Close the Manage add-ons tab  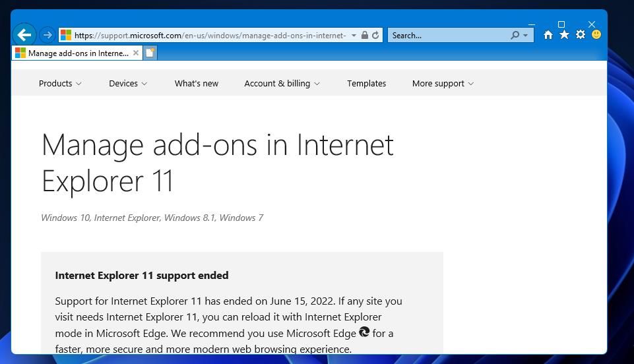click(136, 53)
